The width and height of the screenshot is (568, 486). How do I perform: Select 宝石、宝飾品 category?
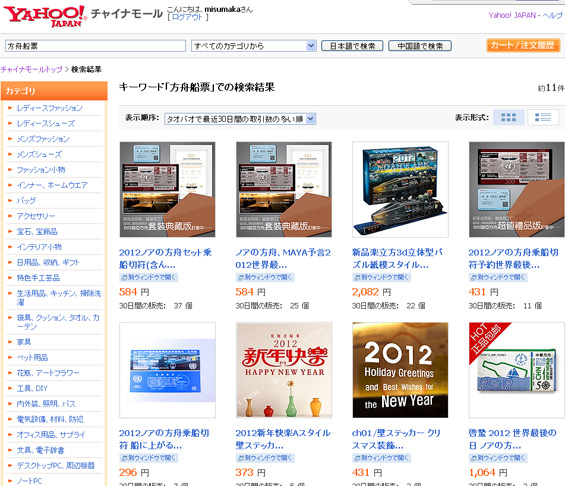(37, 231)
